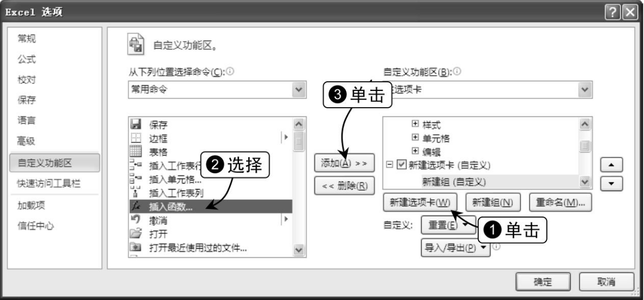Image resolution: width=644 pixels, height=300 pixels.
Task: Click up arrow of command list scrollbar
Action: [x=299, y=124]
